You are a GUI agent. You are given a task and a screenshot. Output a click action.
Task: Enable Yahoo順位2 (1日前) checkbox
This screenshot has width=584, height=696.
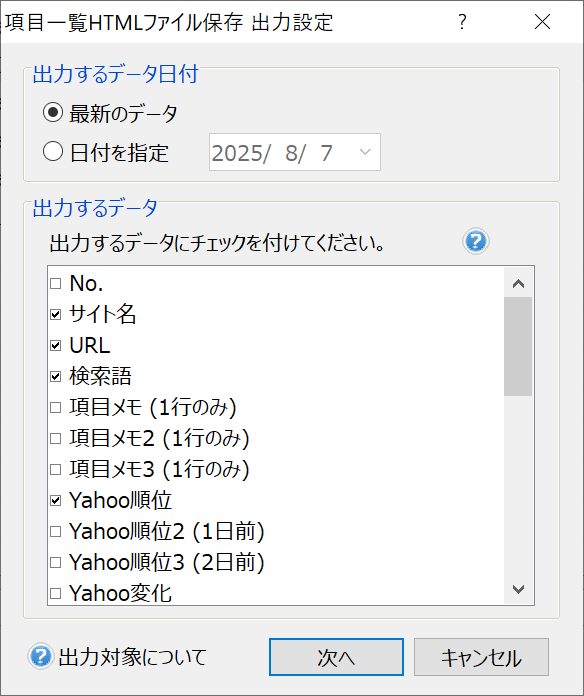point(55,532)
